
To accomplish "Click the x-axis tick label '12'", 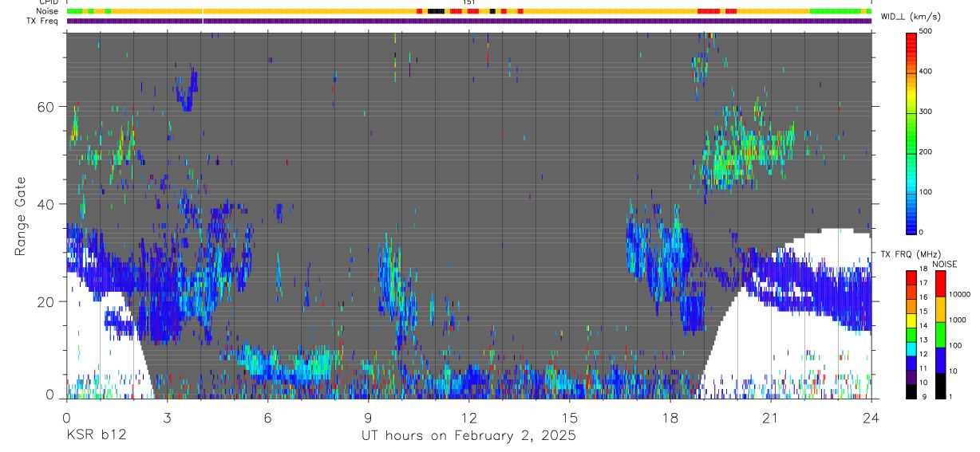I will 468,418.
